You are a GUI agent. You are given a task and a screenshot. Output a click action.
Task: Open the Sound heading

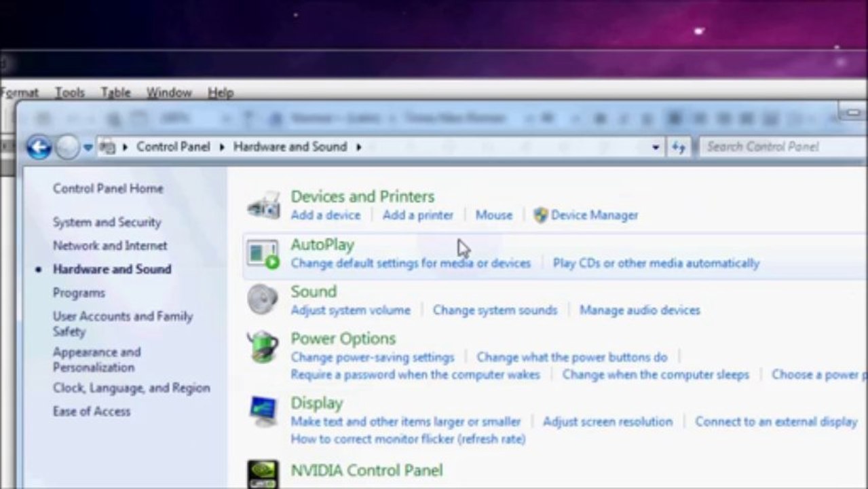tap(314, 291)
